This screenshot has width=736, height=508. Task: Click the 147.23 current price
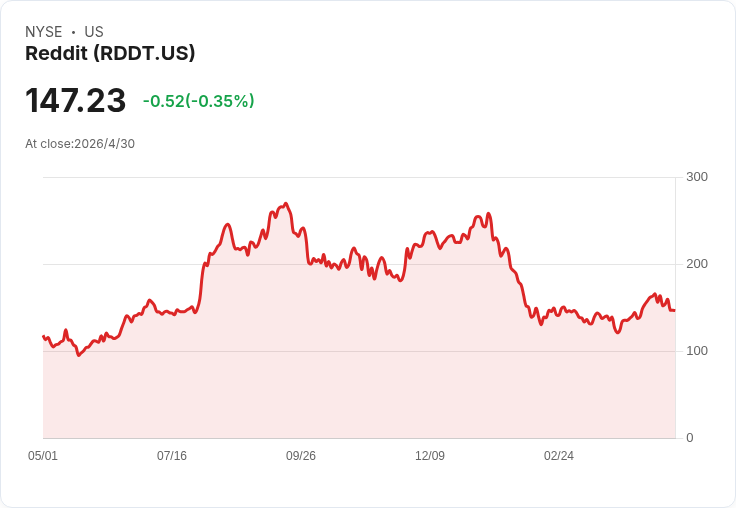[76, 100]
